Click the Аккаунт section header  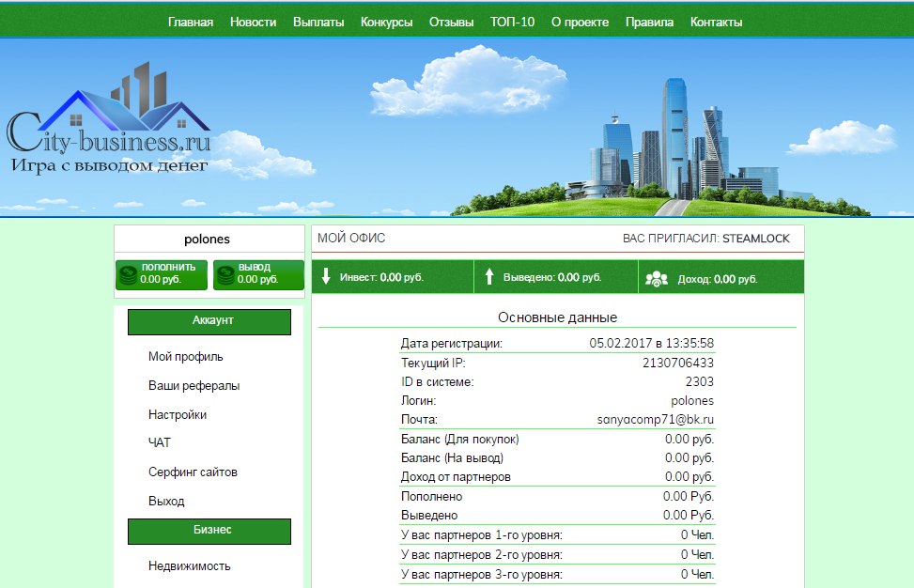tap(209, 321)
